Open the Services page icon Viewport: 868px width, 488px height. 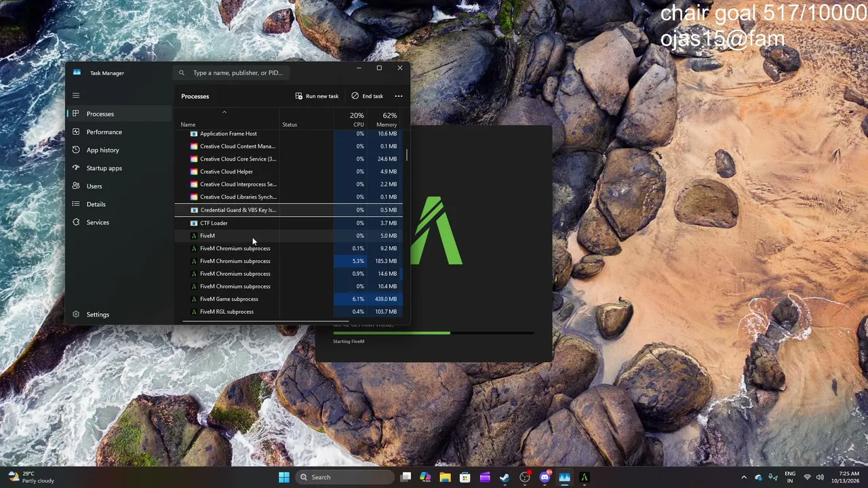[76, 222]
